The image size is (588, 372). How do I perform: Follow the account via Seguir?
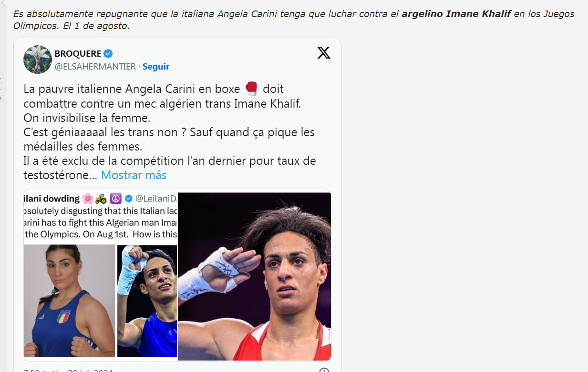[x=156, y=67]
